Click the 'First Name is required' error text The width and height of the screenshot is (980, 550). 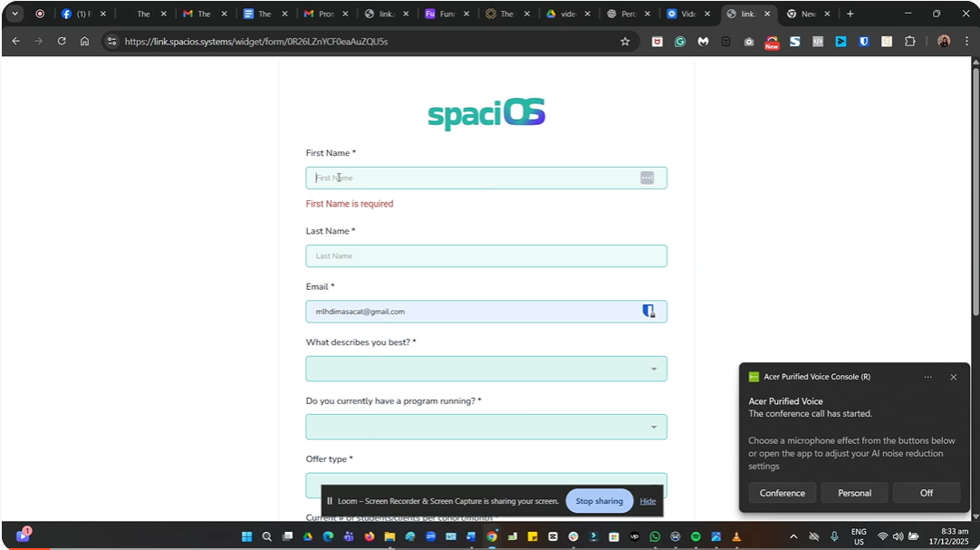[x=350, y=204]
